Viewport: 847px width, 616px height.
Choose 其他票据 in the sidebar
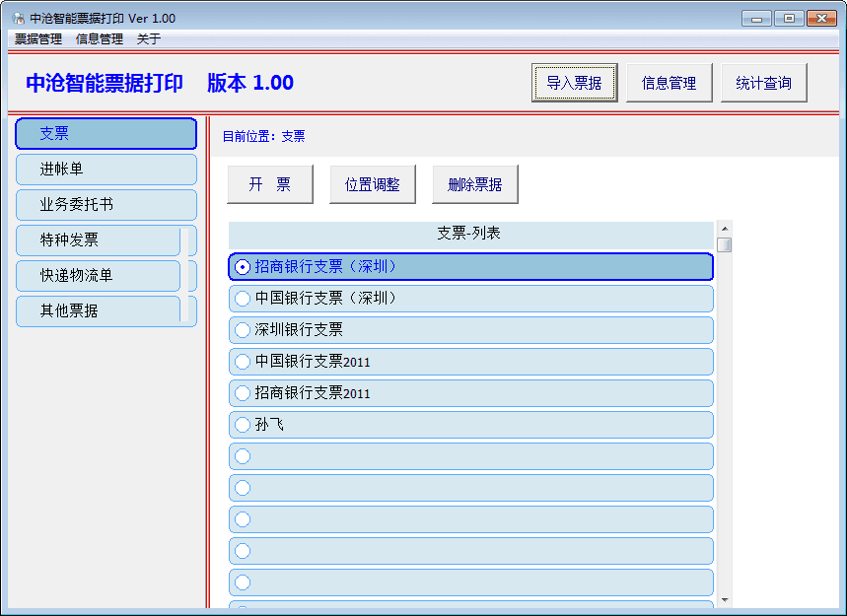click(99, 311)
